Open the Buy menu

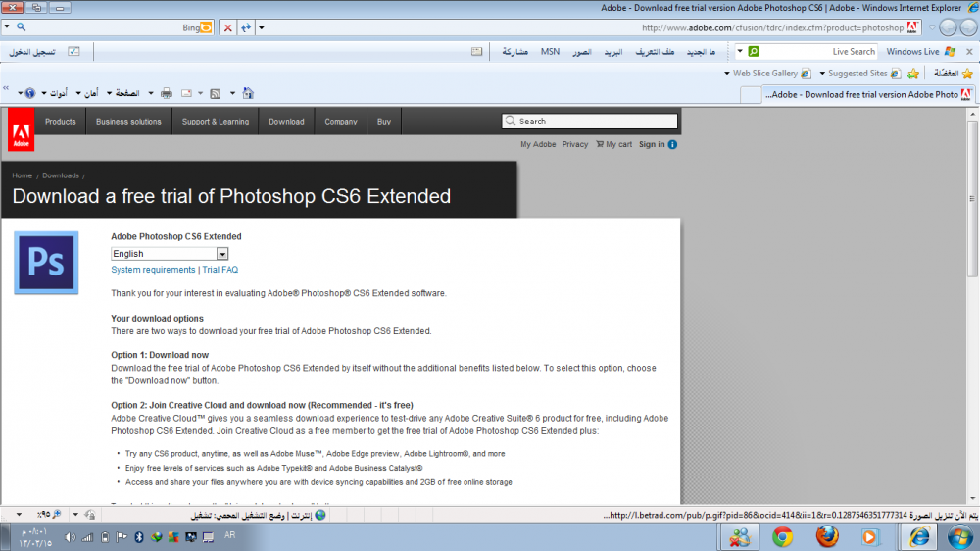[x=384, y=122]
